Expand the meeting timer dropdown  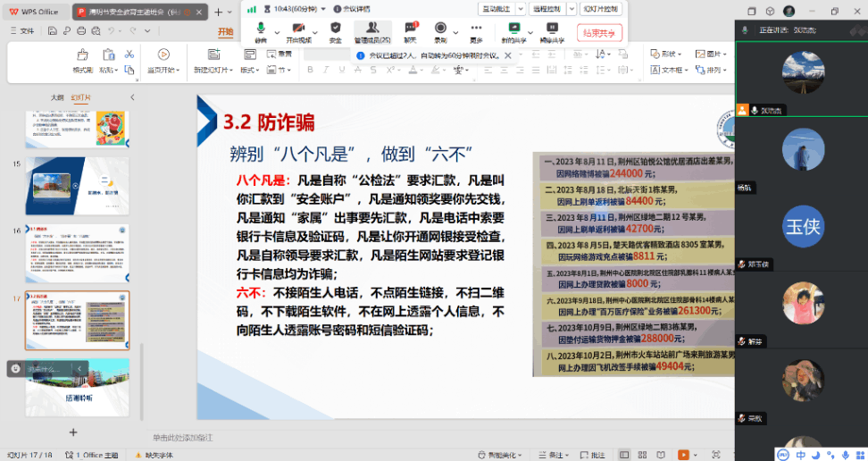pos(324,9)
